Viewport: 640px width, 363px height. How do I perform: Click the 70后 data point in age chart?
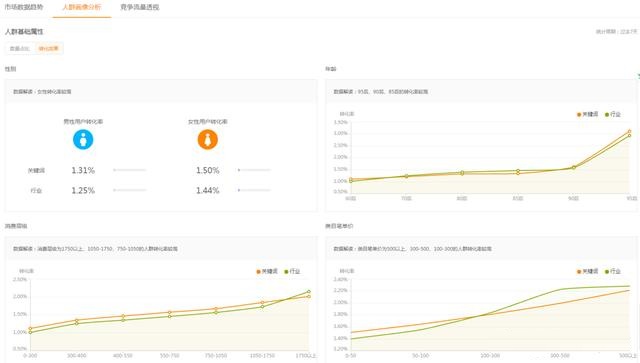pyautogui.click(x=406, y=176)
